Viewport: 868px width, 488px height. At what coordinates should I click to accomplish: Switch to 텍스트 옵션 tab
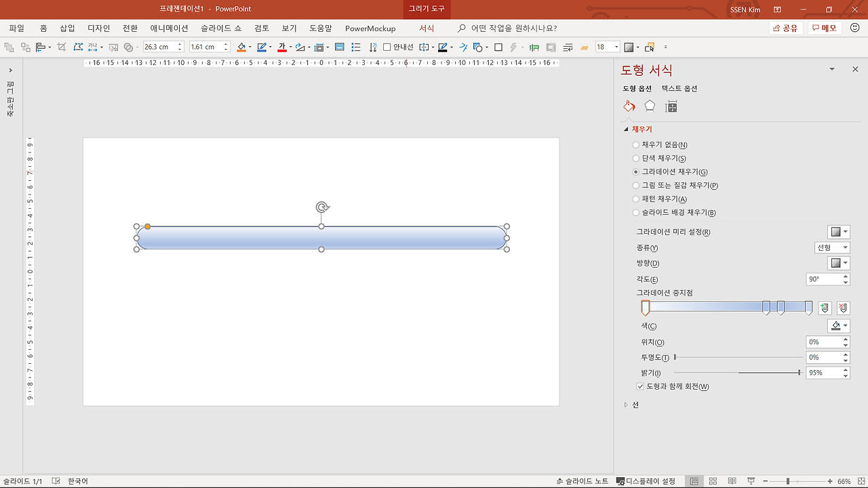pyautogui.click(x=679, y=88)
